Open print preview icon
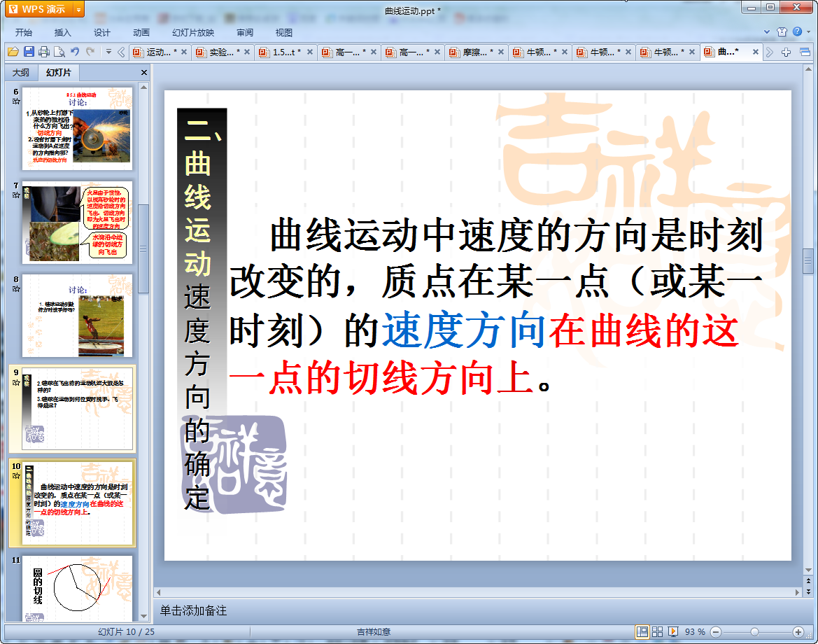The height and width of the screenshot is (644, 818). tap(59, 52)
